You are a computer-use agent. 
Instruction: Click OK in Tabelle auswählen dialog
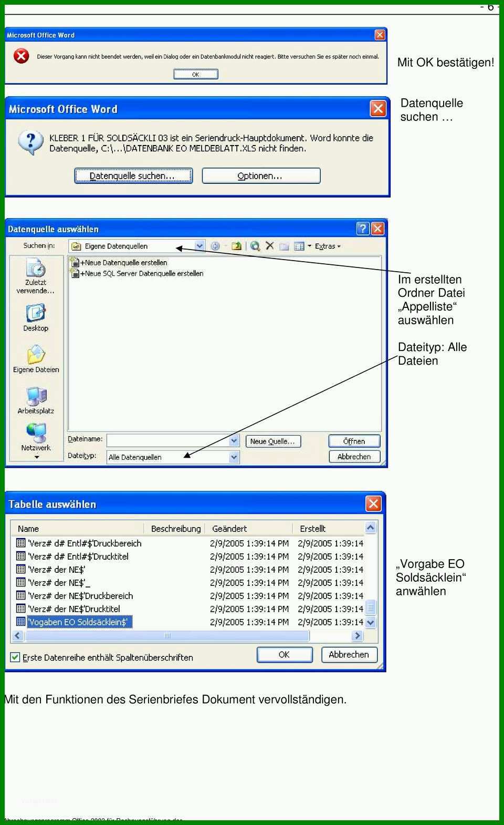[285, 654]
